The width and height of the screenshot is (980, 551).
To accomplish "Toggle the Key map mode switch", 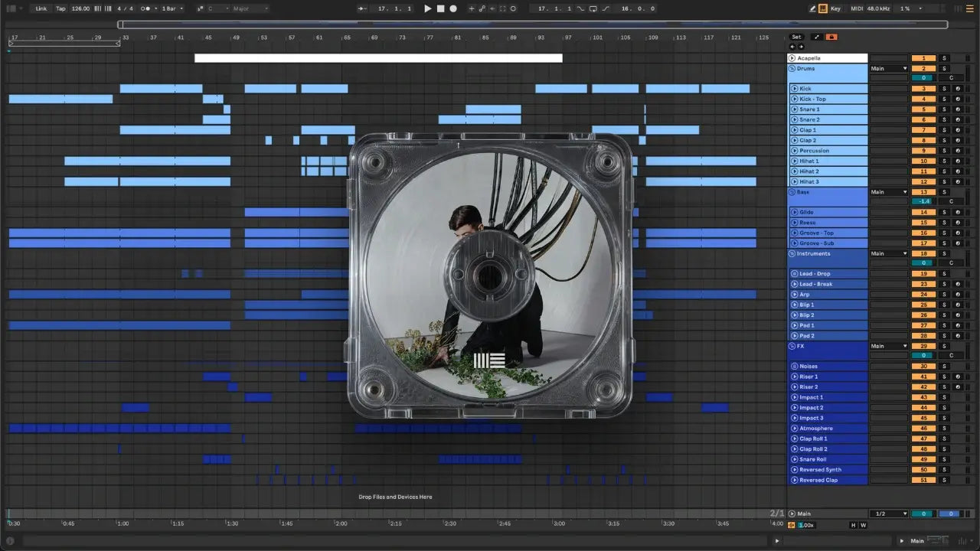I will click(835, 8).
